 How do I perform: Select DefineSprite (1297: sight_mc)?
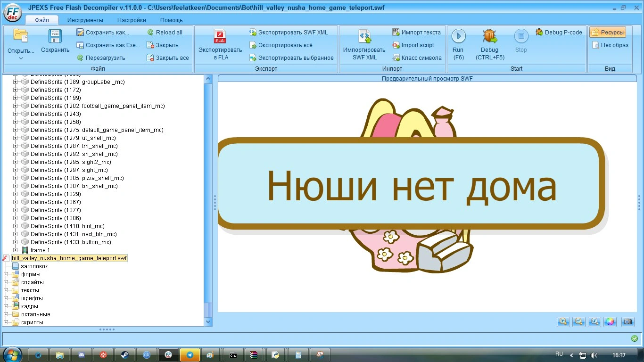point(69,170)
